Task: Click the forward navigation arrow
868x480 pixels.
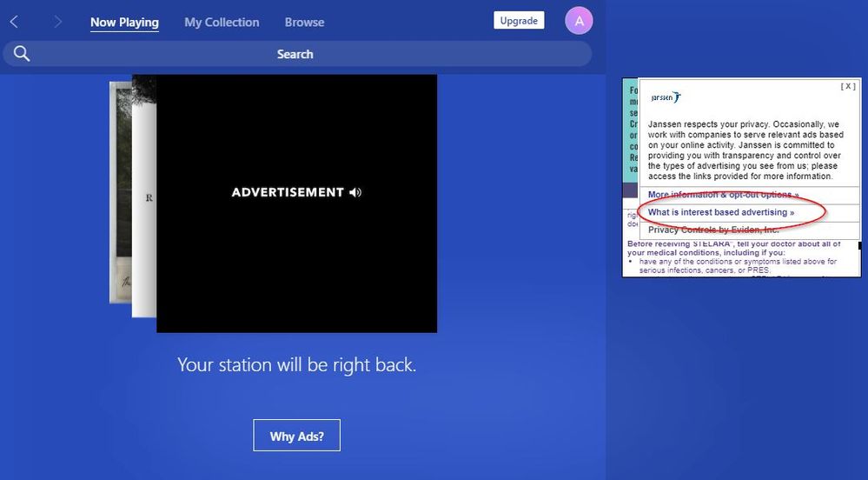Action: 57,22
